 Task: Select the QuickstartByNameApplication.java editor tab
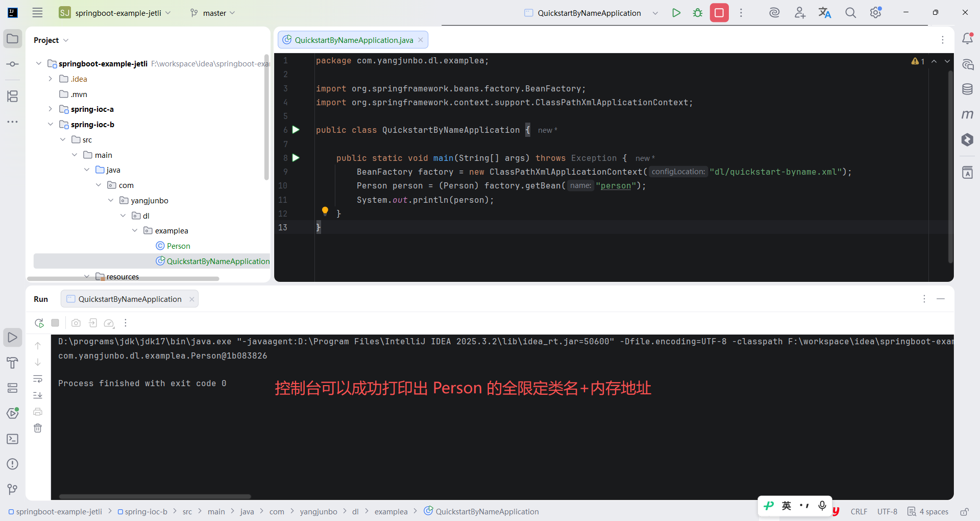point(353,40)
